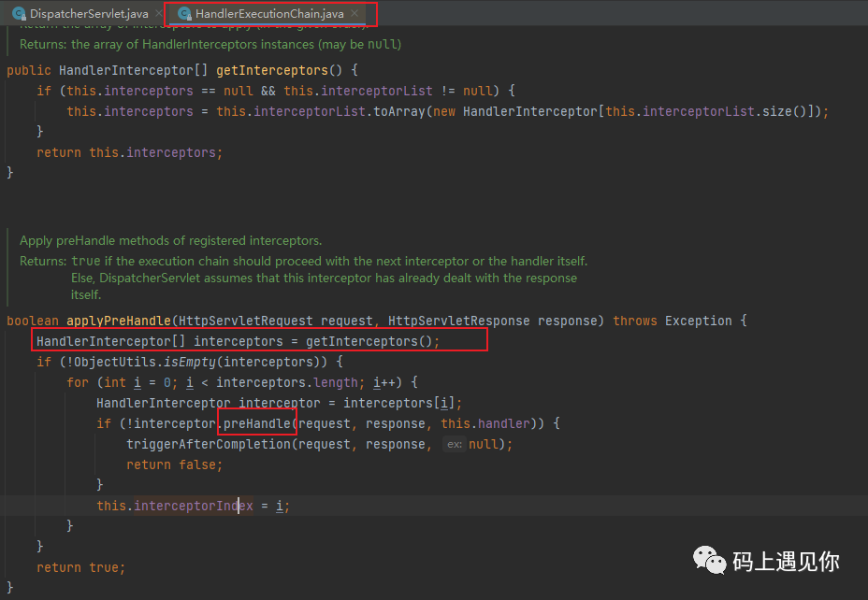Click the ObjectUtils class reference

(x=115, y=363)
